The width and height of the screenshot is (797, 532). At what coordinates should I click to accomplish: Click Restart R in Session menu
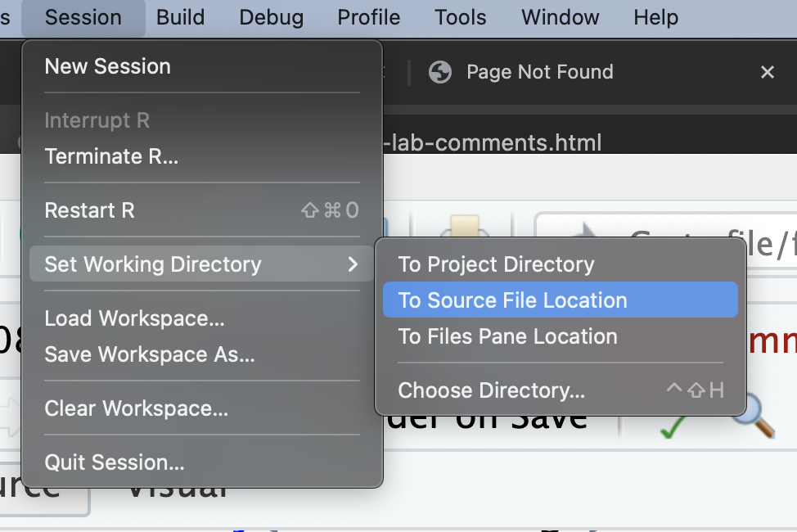pyautogui.click(x=89, y=210)
